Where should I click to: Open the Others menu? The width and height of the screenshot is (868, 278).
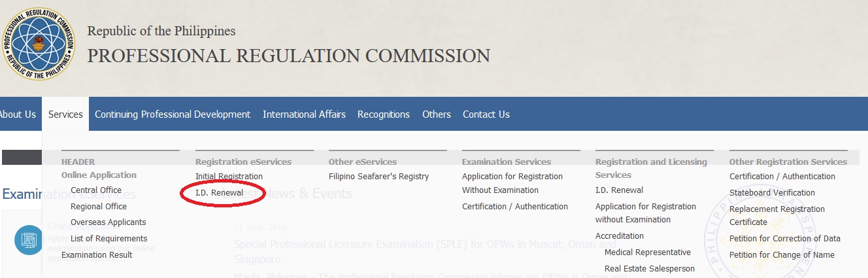click(437, 114)
